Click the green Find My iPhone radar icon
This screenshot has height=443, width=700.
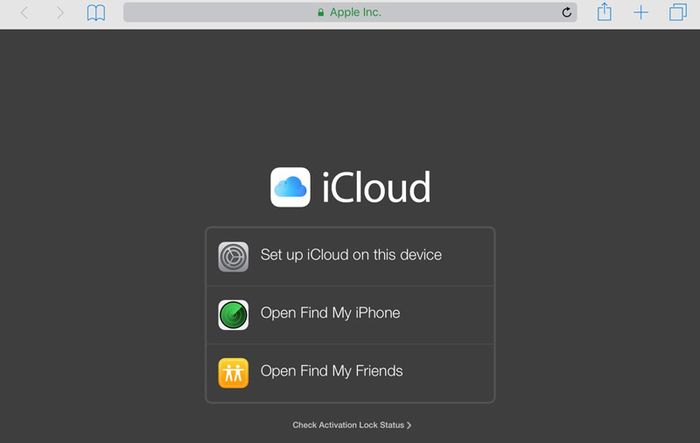pyautogui.click(x=233, y=315)
